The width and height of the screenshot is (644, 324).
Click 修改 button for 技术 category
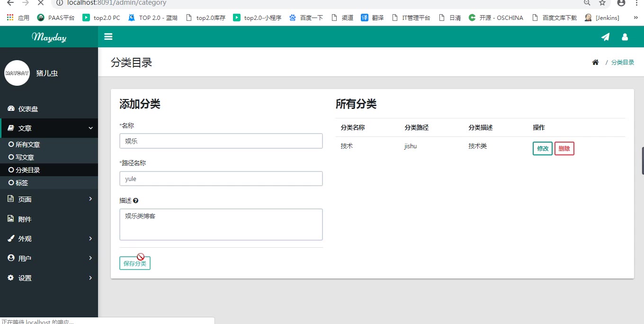[542, 149]
